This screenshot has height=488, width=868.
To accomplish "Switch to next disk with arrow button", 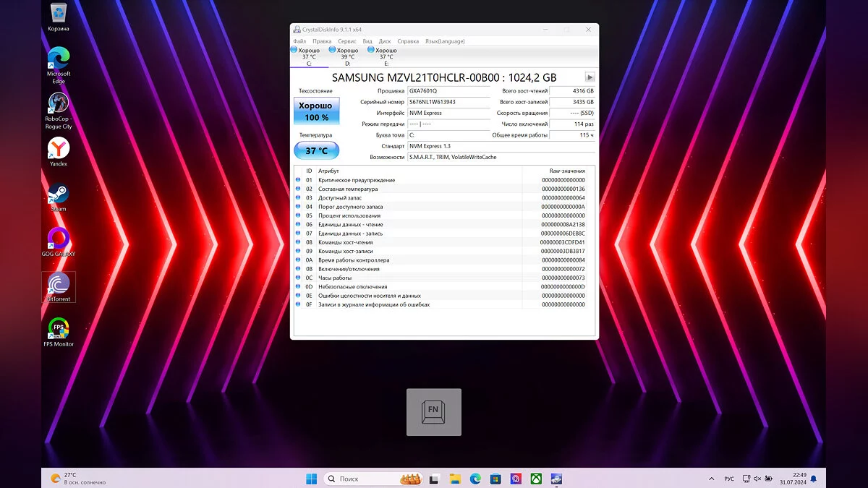I will (590, 77).
